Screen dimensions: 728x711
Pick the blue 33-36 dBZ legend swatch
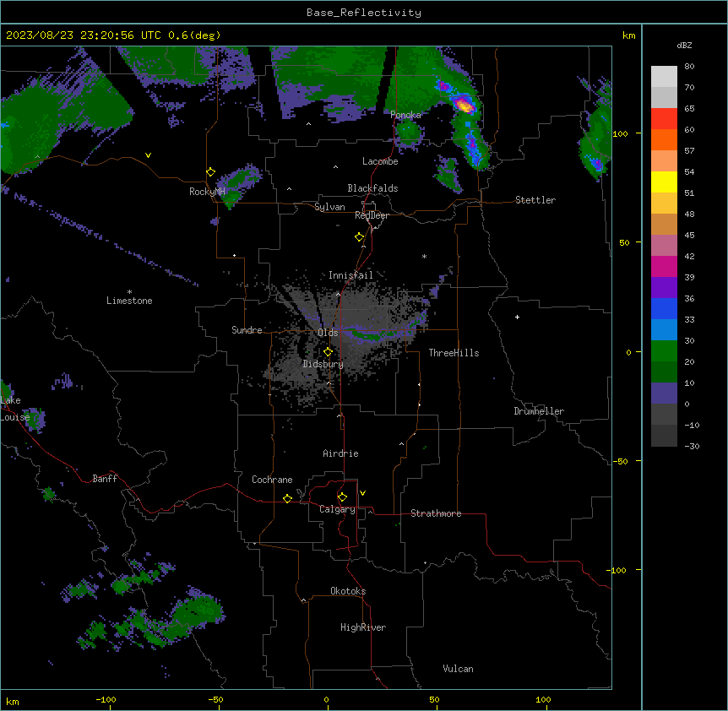[664, 308]
